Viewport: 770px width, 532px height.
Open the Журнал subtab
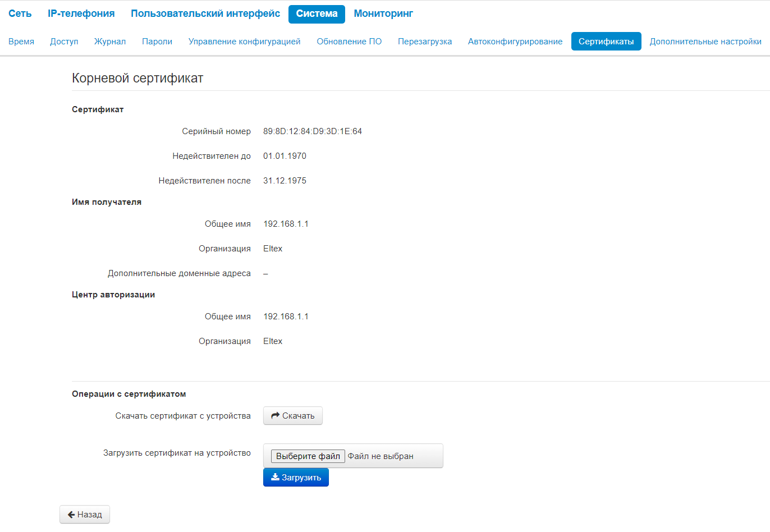[x=110, y=42]
